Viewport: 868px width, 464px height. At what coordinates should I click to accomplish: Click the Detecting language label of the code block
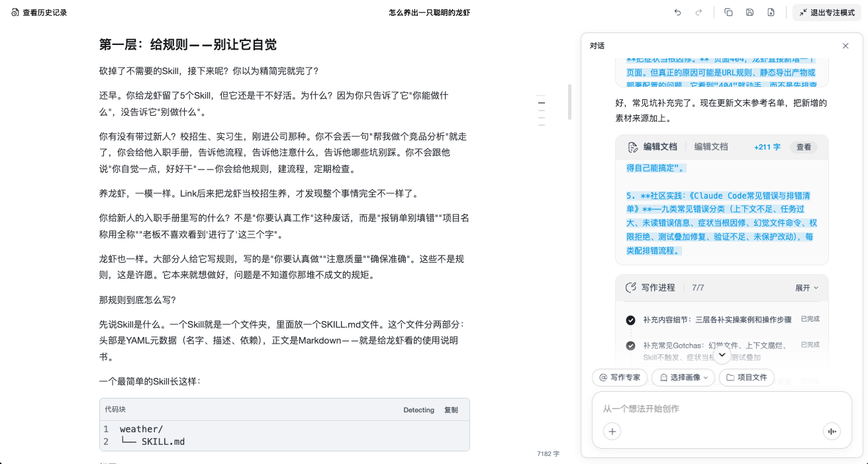418,410
